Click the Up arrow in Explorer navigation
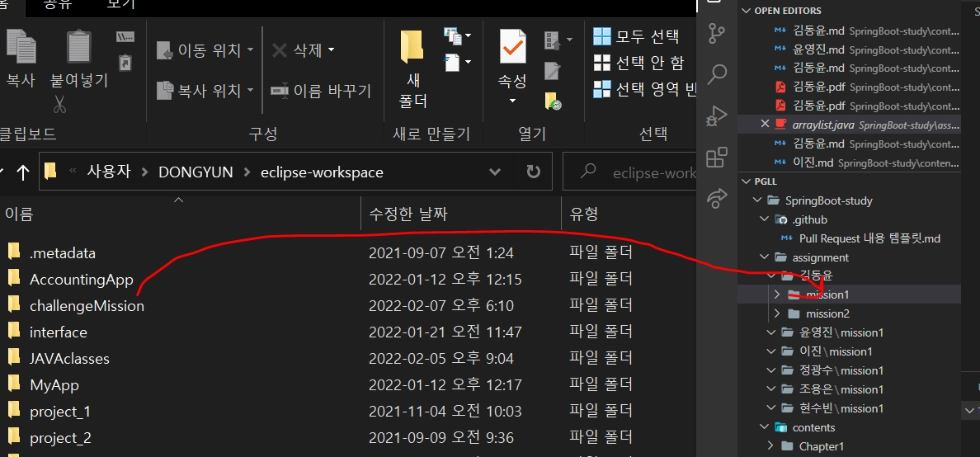Image resolution: width=980 pixels, height=457 pixels. (x=22, y=172)
